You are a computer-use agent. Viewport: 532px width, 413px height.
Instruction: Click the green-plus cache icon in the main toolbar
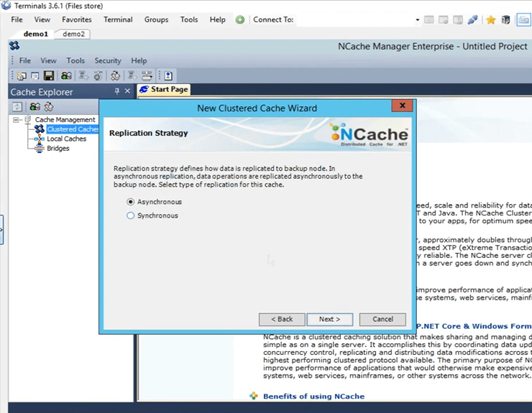click(x=66, y=75)
